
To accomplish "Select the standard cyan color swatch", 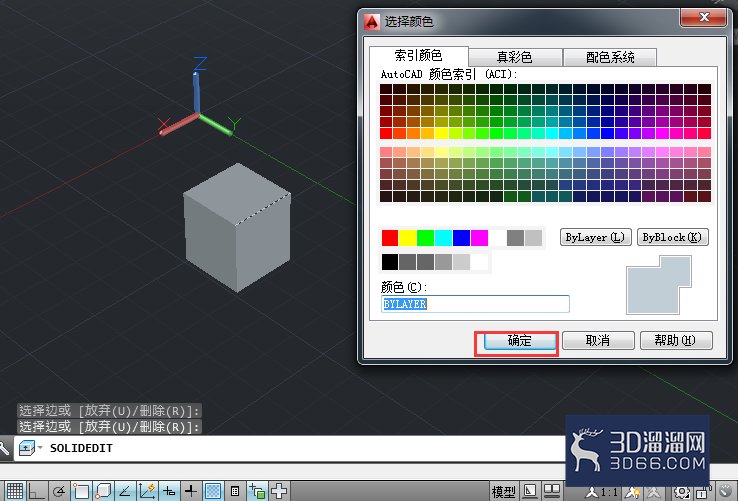I will 443,238.
